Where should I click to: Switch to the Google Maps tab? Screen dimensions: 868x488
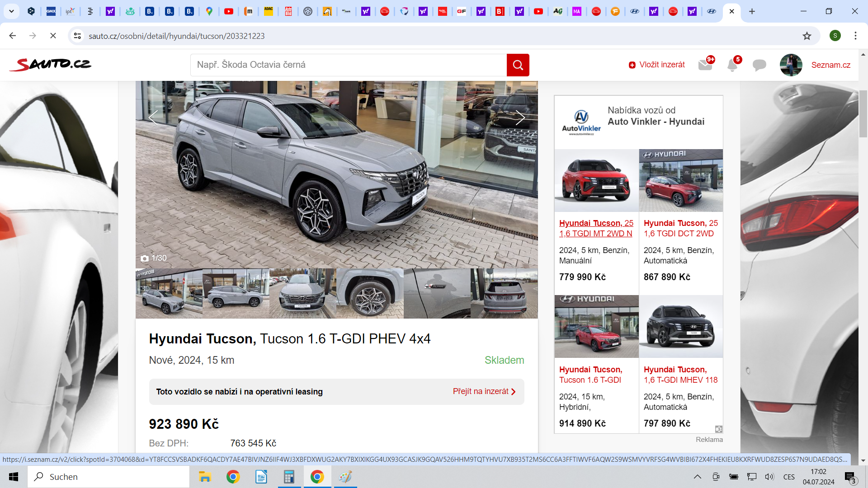(209, 11)
